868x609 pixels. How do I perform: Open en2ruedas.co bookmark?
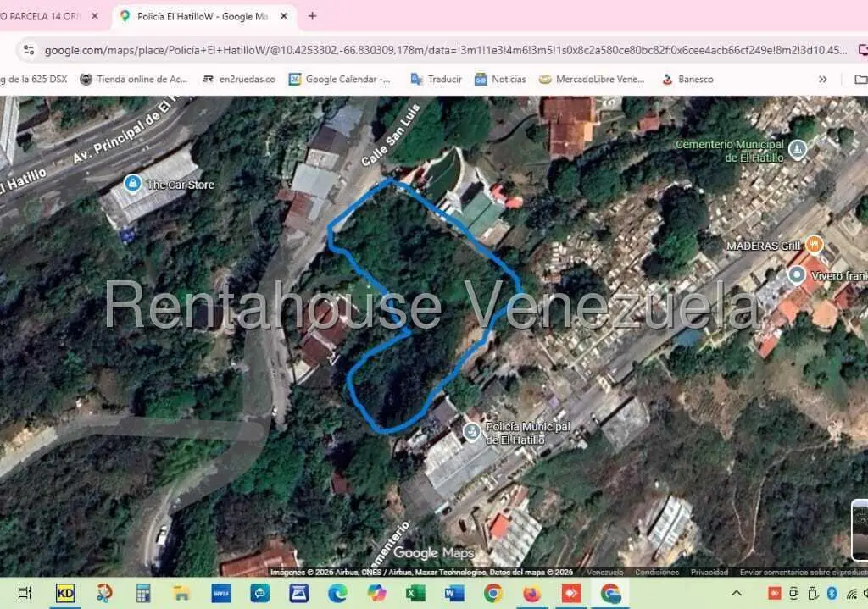(238, 79)
